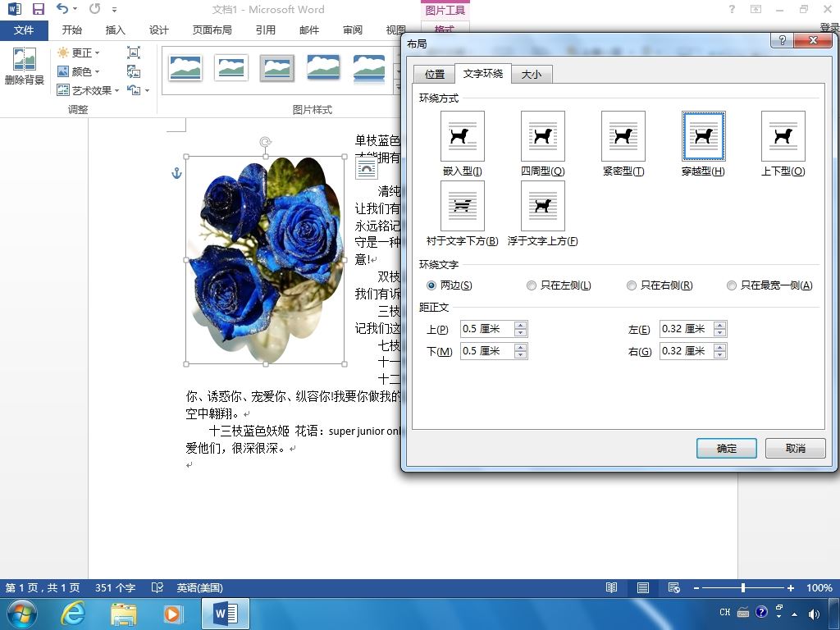Screen dimensions: 840x630
Task: Click the Left (左) distance input field
Action: [x=687, y=328]
